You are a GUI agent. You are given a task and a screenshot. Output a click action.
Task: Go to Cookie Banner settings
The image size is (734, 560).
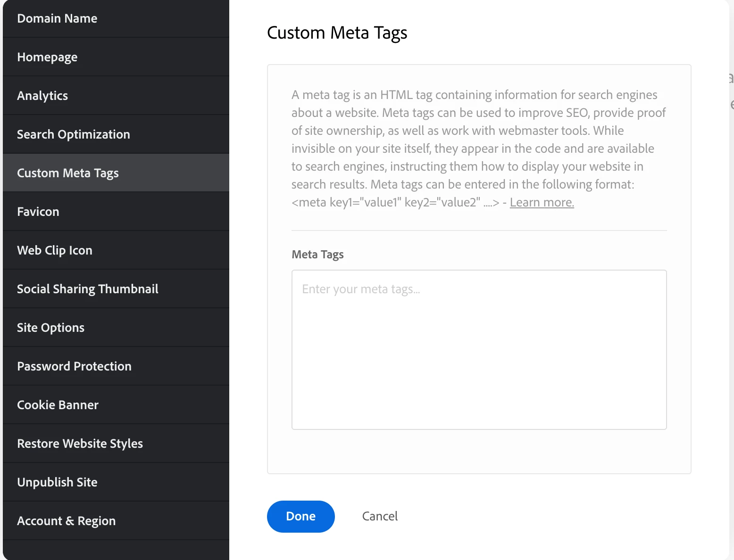click(58, 405)
